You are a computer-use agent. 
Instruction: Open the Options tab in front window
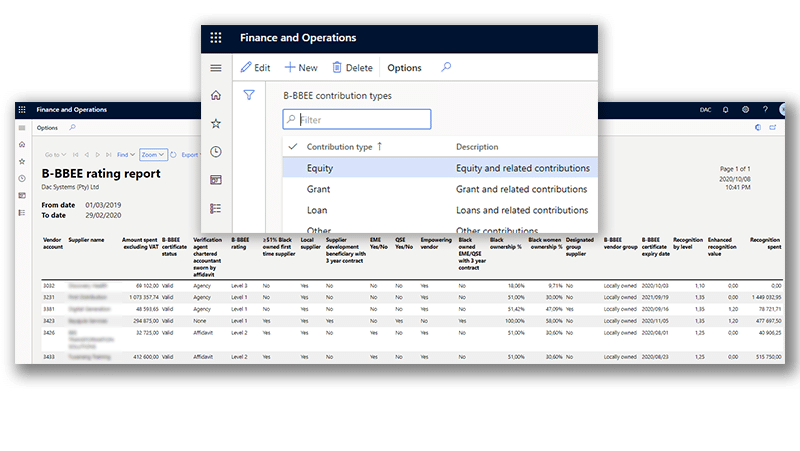point(404,68)
